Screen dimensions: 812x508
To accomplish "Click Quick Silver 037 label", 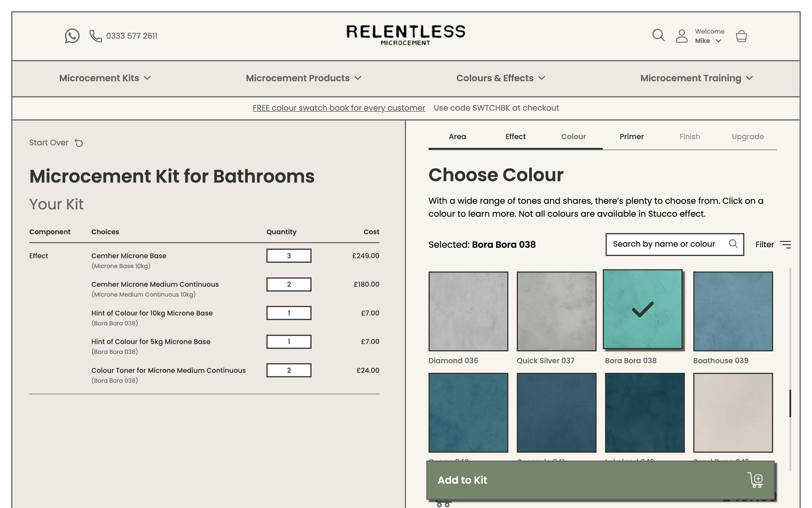I will 545,360.
